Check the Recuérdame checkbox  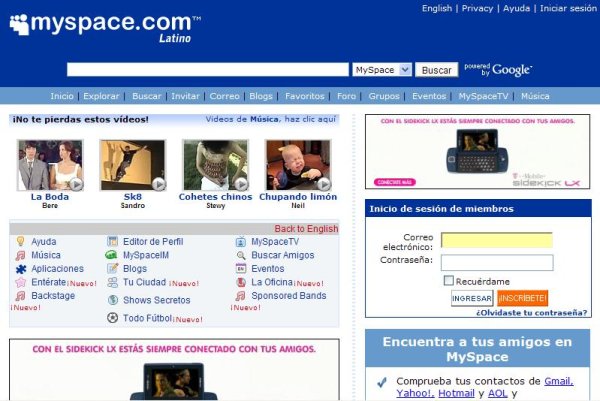click(448, 280)
